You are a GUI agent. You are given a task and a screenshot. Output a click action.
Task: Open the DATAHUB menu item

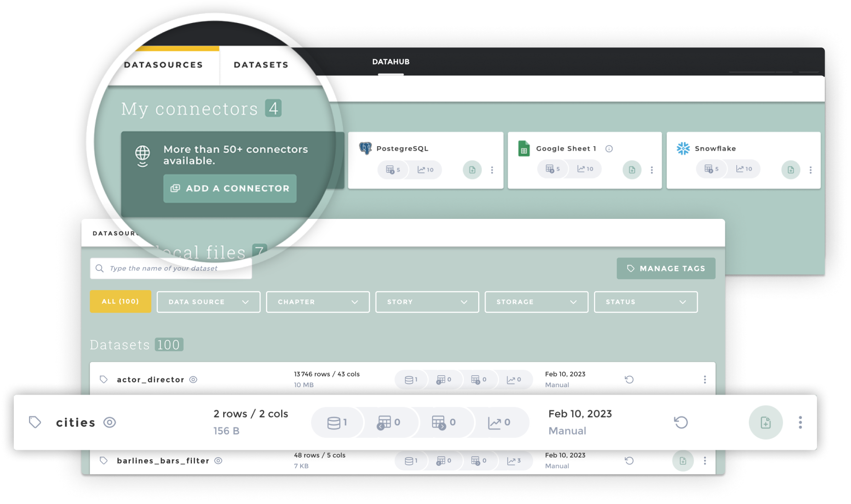coord(391,62)
